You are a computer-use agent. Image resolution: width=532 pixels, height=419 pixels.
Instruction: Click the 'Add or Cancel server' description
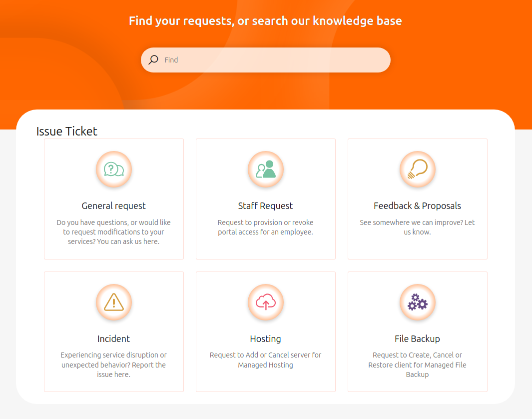coord(266,360)
